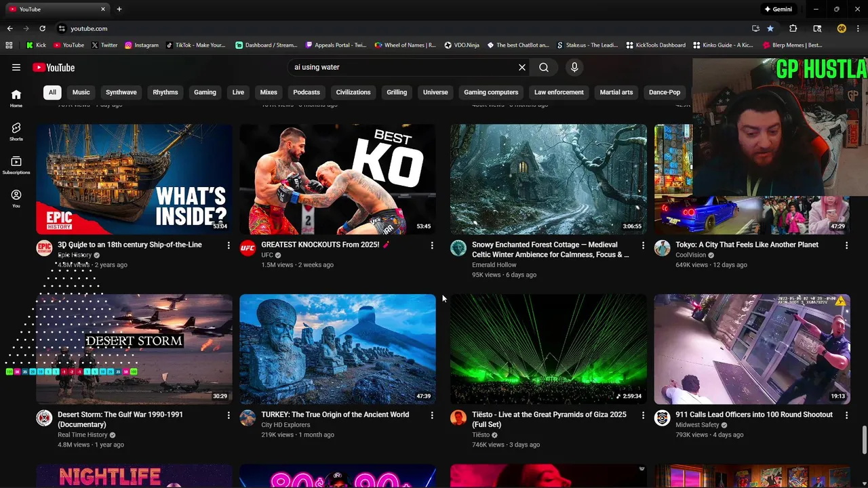Select the Live filter chip
The height and width of the screenshot is (488, 868).
point(238,92)
